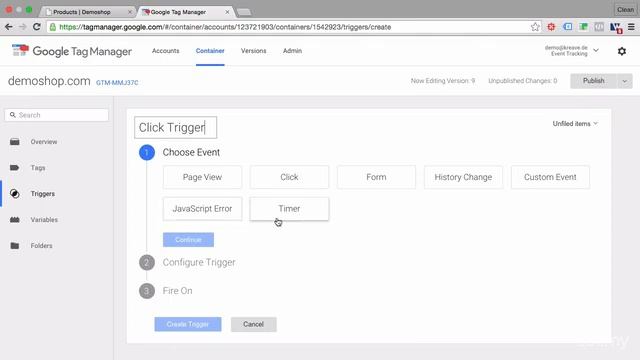Click the GTM-MMJ37C container ID link
The image size is (640, 360).
(117, 82)
